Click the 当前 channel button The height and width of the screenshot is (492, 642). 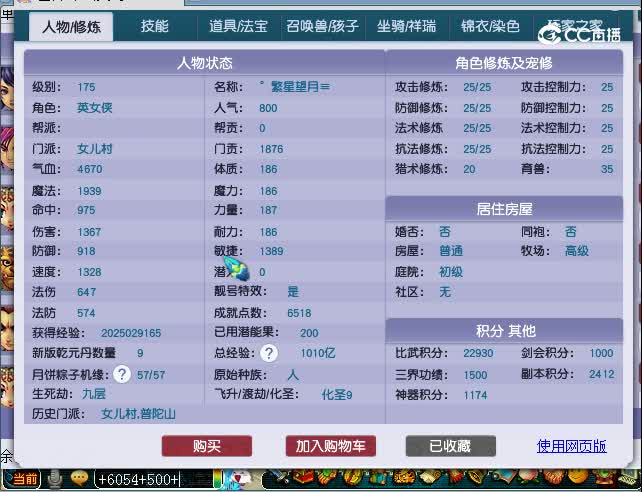[x=23, y=479]
